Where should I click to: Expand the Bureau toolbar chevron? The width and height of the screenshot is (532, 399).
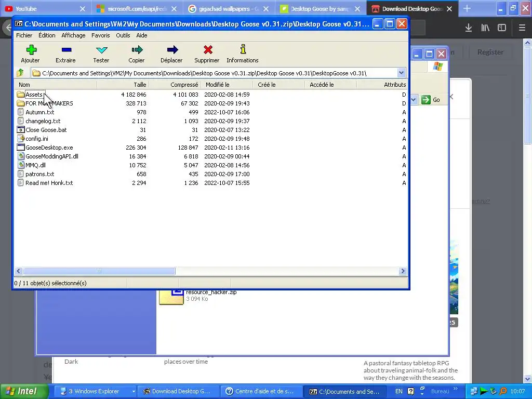pyautogui.click(x=455, y=389)
